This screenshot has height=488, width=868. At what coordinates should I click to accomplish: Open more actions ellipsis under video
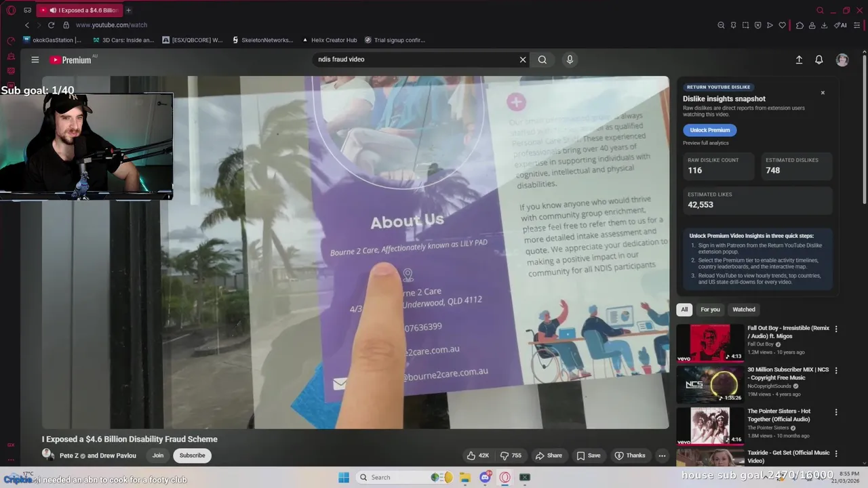[662, 455]
